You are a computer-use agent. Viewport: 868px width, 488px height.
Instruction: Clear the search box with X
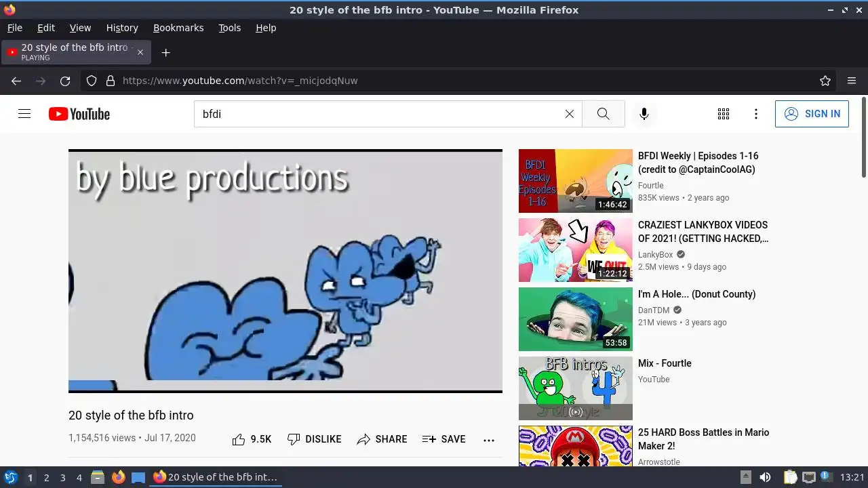pyautogui.click(x=570, y=114)
